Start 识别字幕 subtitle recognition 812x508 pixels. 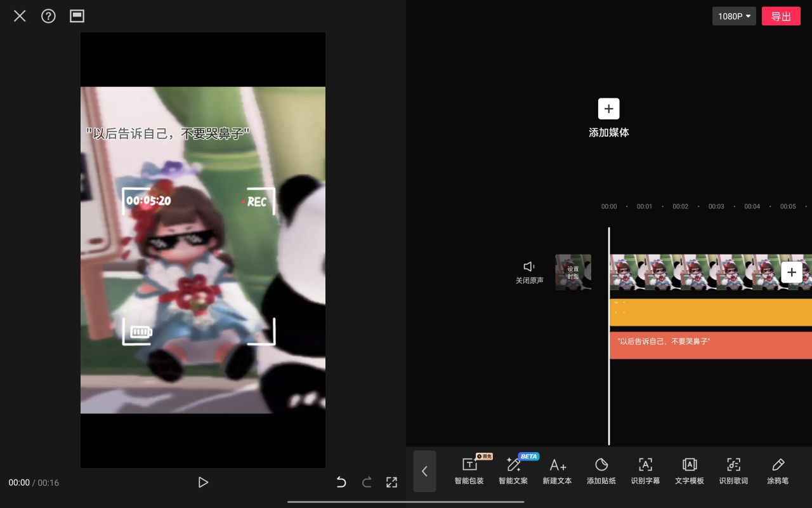pos(645,471)
